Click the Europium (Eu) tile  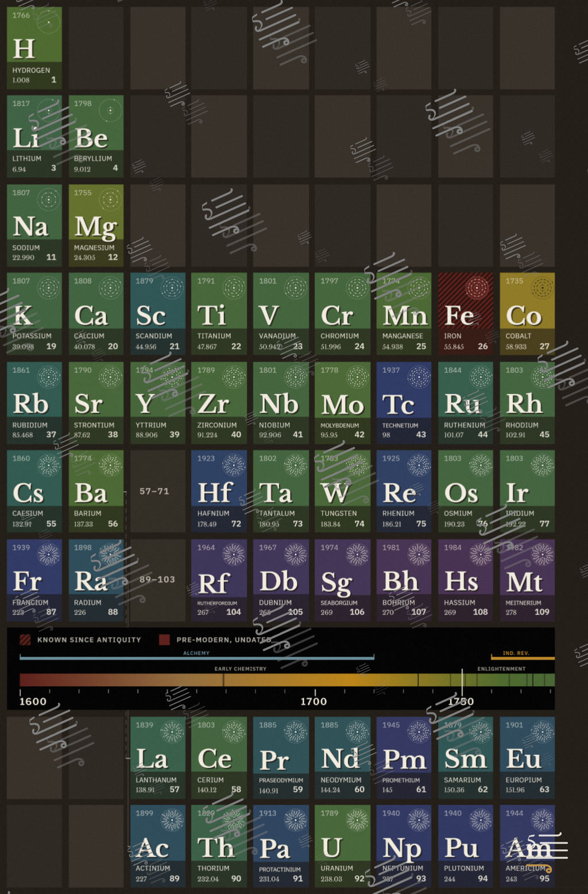point(527,758)
